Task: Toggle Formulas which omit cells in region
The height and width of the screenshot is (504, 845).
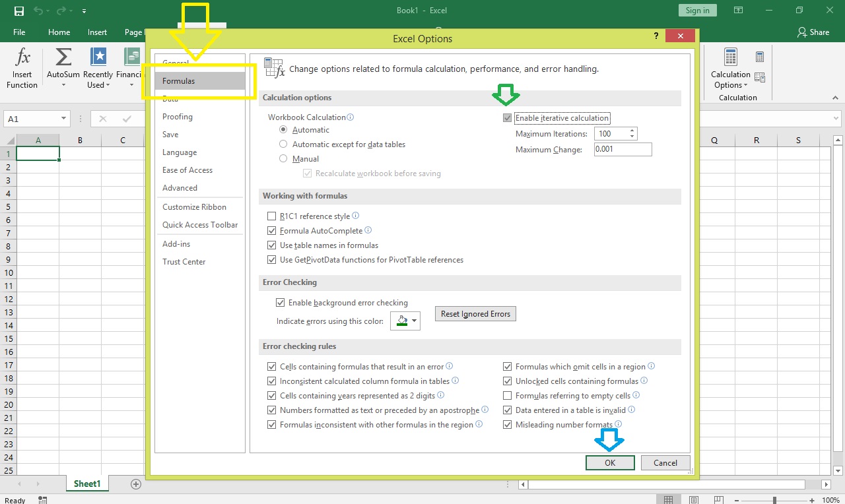Action: [507, 367]
